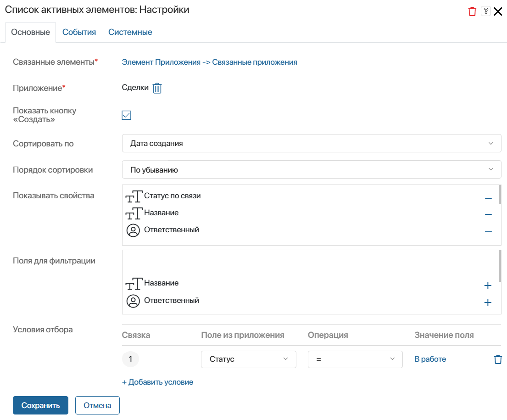Screen dimensions: 507x420
Task: Toggle the Показать кнопку «Создать» checkbox
Action: pyautogui.click(x=127, y=115)
